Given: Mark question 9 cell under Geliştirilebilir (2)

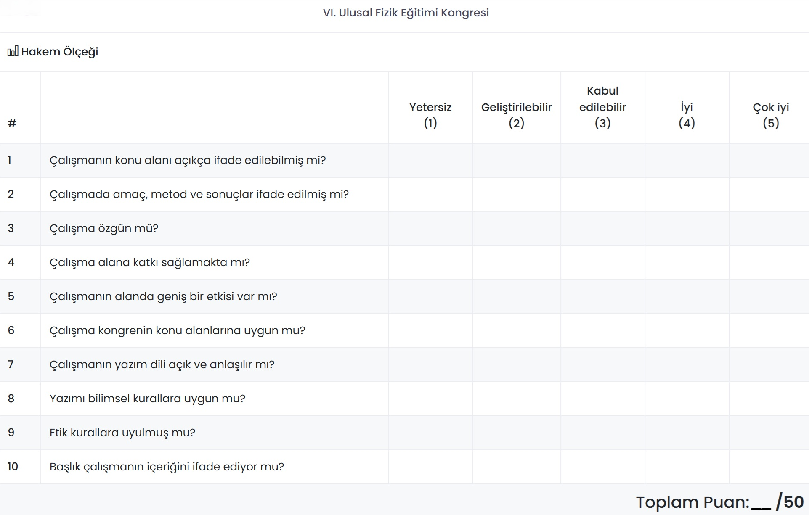Looking at the screenshot, I should (516, 433).
